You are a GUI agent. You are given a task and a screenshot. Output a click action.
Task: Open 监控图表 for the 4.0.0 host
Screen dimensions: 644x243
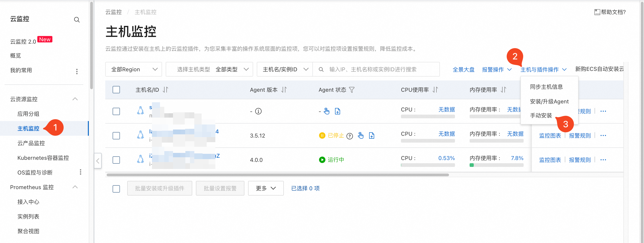550,160
